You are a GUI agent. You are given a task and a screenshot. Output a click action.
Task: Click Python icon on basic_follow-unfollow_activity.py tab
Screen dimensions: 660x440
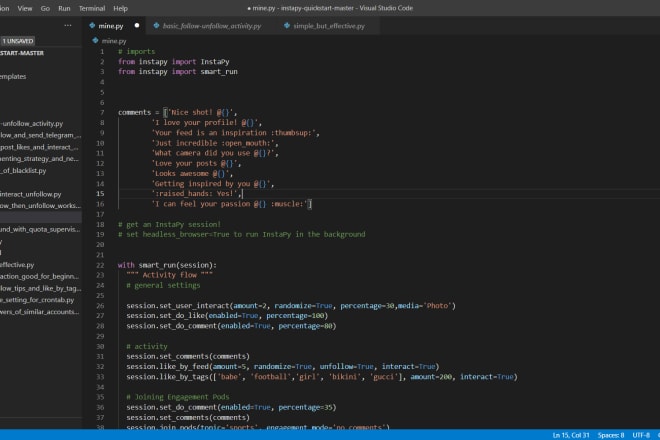pyautogui.click(x=156, y=26)
